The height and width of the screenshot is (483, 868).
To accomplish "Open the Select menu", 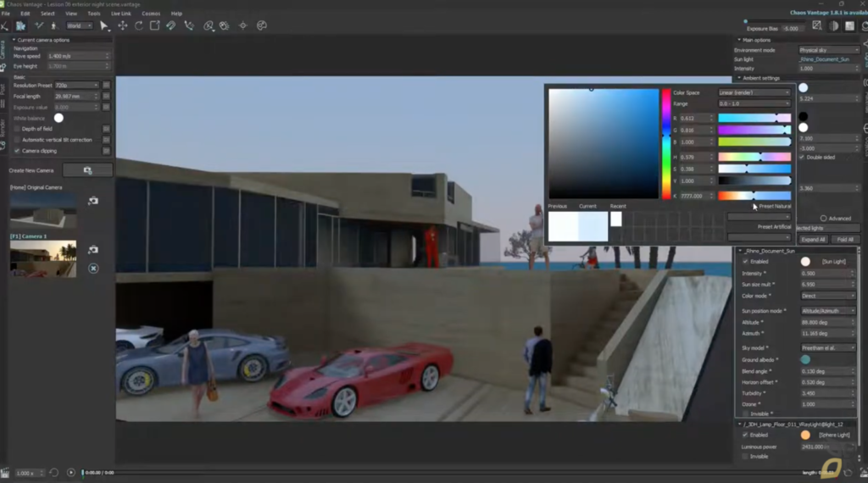I will pyautogui.click(x=47, y=14).
